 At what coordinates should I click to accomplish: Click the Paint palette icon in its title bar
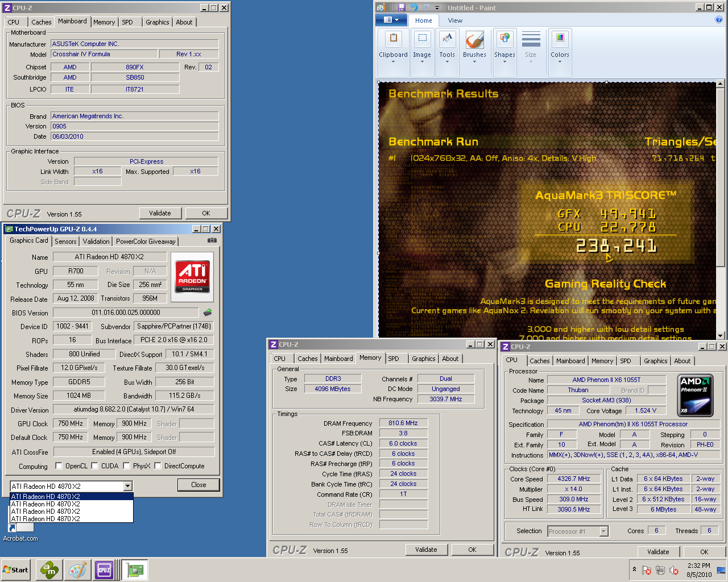tap(381, 7)
